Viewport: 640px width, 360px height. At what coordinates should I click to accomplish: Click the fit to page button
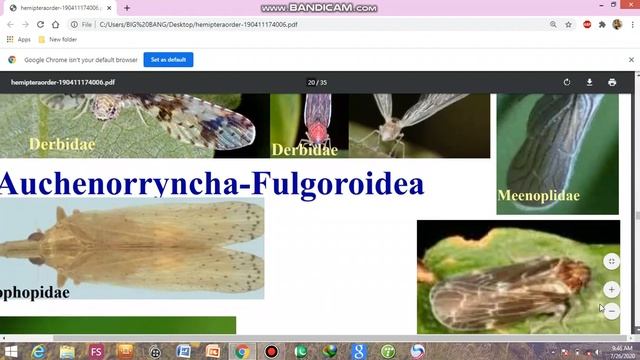[x=611, y=261]
